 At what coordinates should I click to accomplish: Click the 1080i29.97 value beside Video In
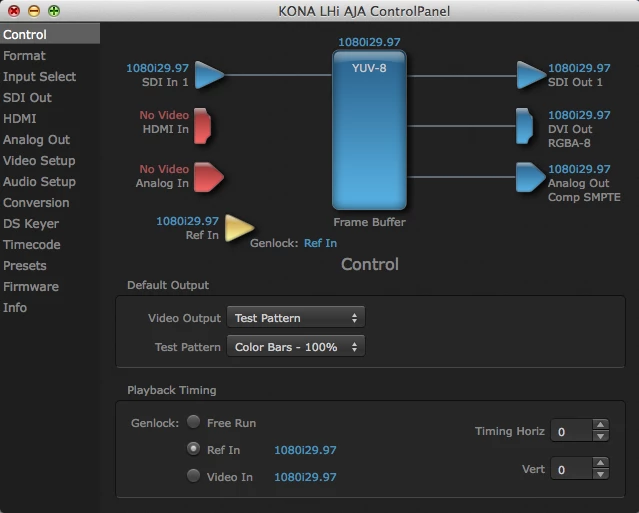(x=305, y=477)
